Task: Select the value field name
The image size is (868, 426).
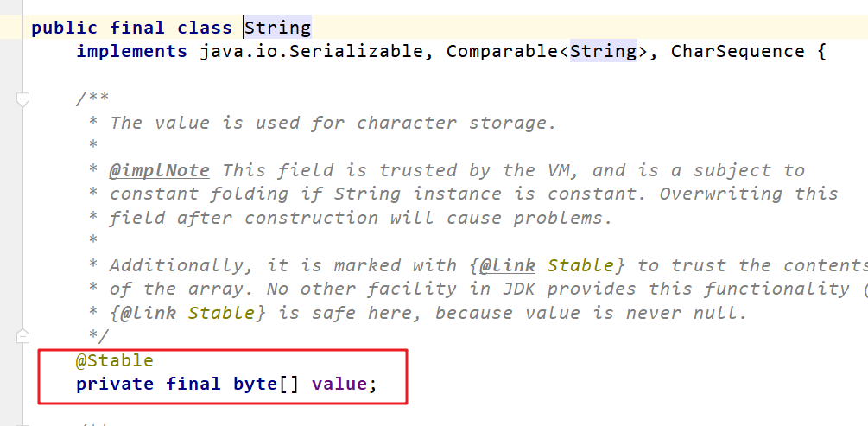Action: (x=339, y=383)
